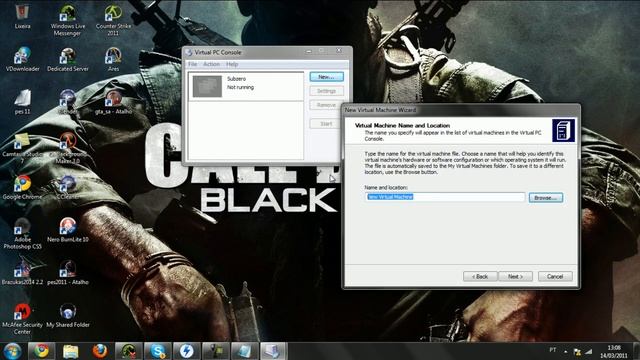
Task: Select the My Shared Folder desktop icon
Action: [x=68, y=315]
